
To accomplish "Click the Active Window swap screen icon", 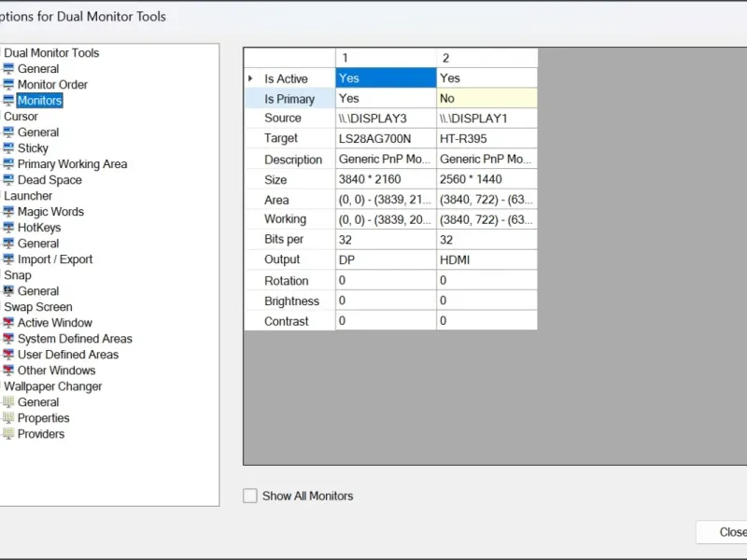I will tap(8, 322).
